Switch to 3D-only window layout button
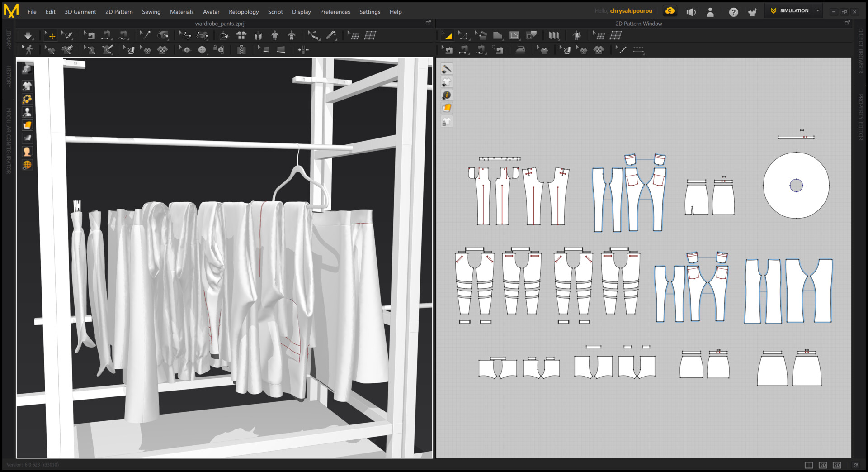Image resolution: width=868 pixels, height=472 pixels. [823, 465]
